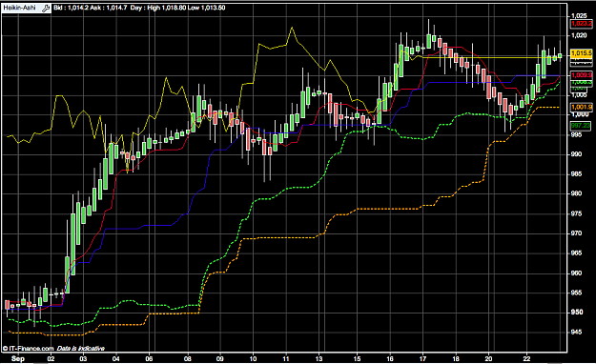
Task: Click the 16 date axis label
Action: click(390, 358)
